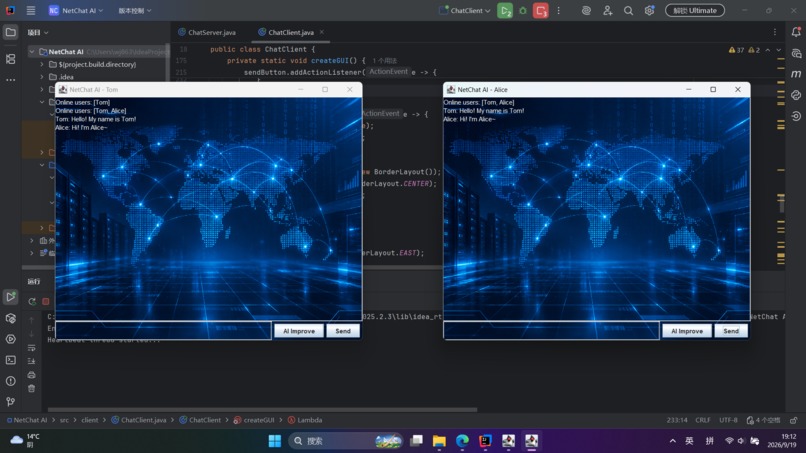Screen dimensions: 806x453
Task: Open the Windows Start menu
Action: (275, 441)
